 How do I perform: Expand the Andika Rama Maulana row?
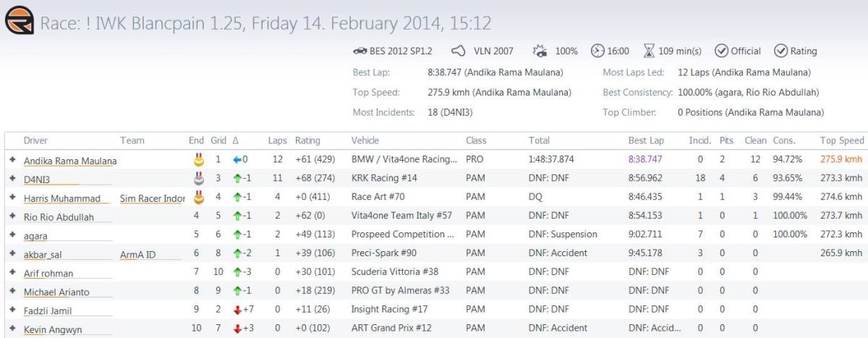(12, 160)
